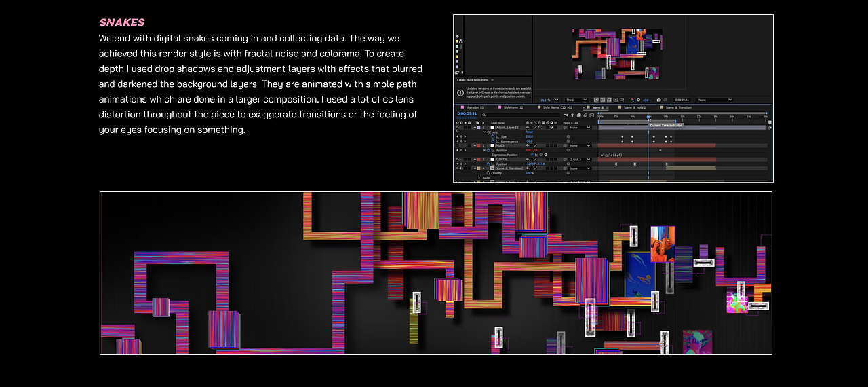Click sandstone label swatch of layer 4
Image resolution: width=868 pixels, height=387 pixels.
[479, 168]
